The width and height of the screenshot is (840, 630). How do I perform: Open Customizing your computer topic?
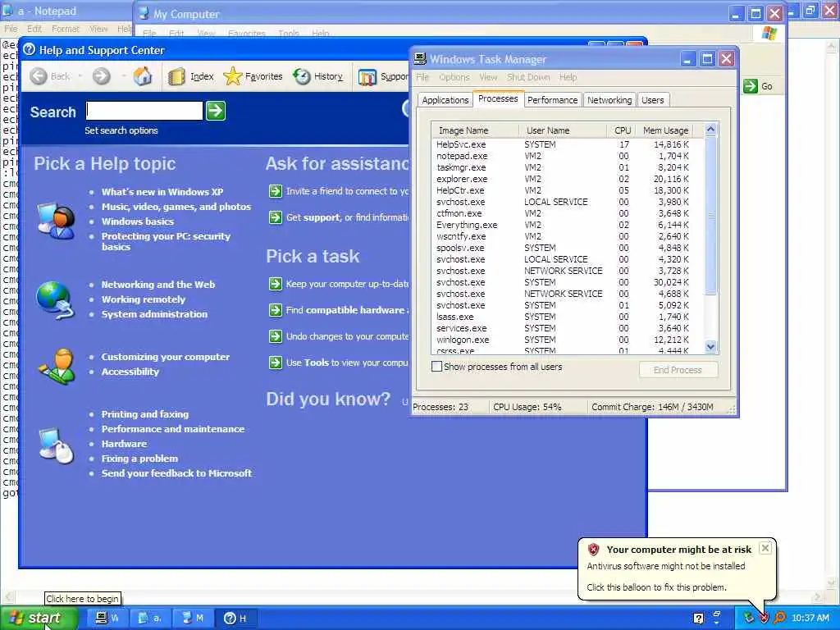[166, 357]
